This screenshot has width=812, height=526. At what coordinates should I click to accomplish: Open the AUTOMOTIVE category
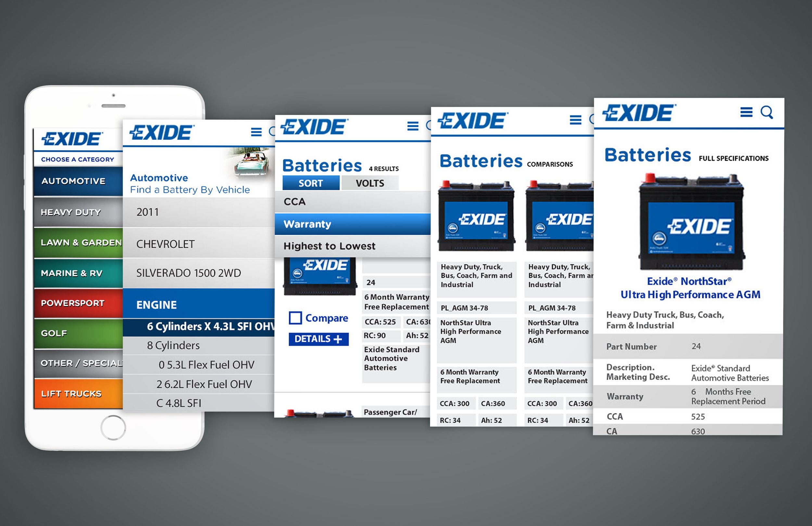pyautogui.click(x=78, y=181)
